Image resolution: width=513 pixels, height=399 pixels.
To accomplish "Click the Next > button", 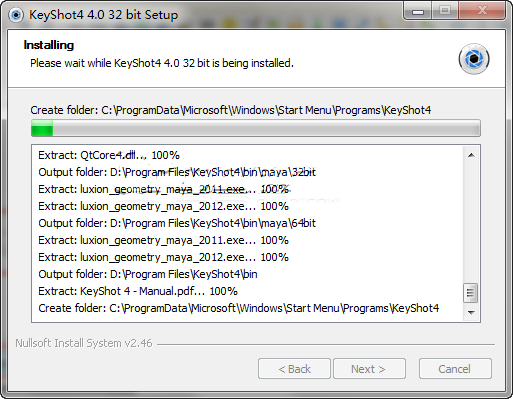I will coord(369,369).
